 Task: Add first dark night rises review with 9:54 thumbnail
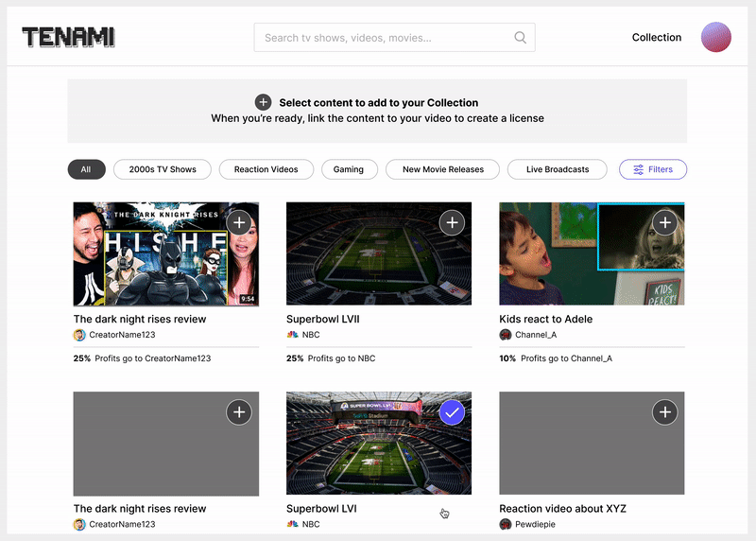point(239,222)
